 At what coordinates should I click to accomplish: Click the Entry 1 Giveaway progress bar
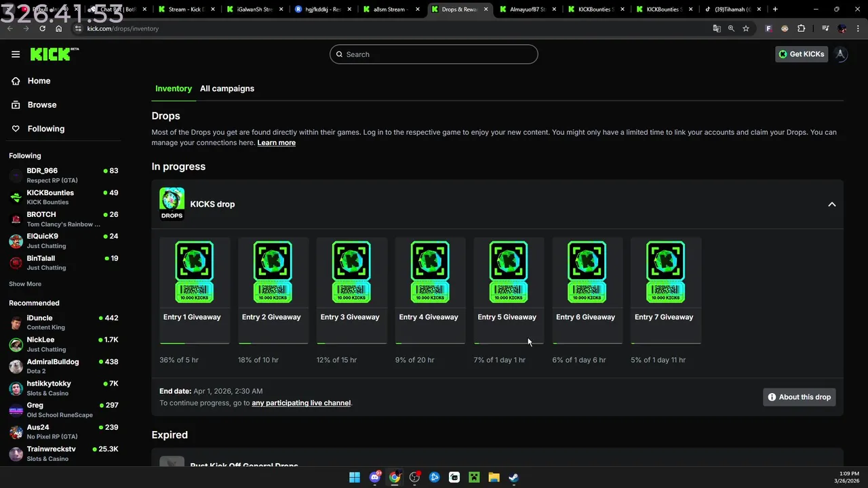(195, 344)
